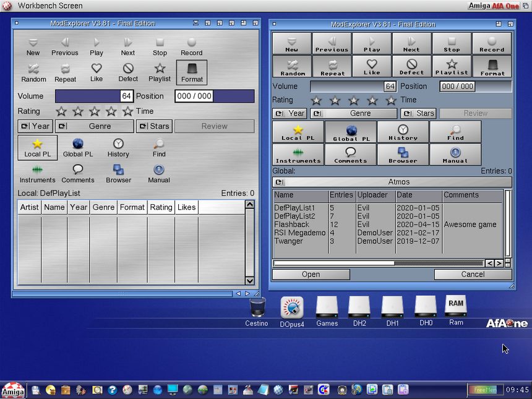
Task: Toggle Random in the gray-skinned window
Action: [33, 72]
